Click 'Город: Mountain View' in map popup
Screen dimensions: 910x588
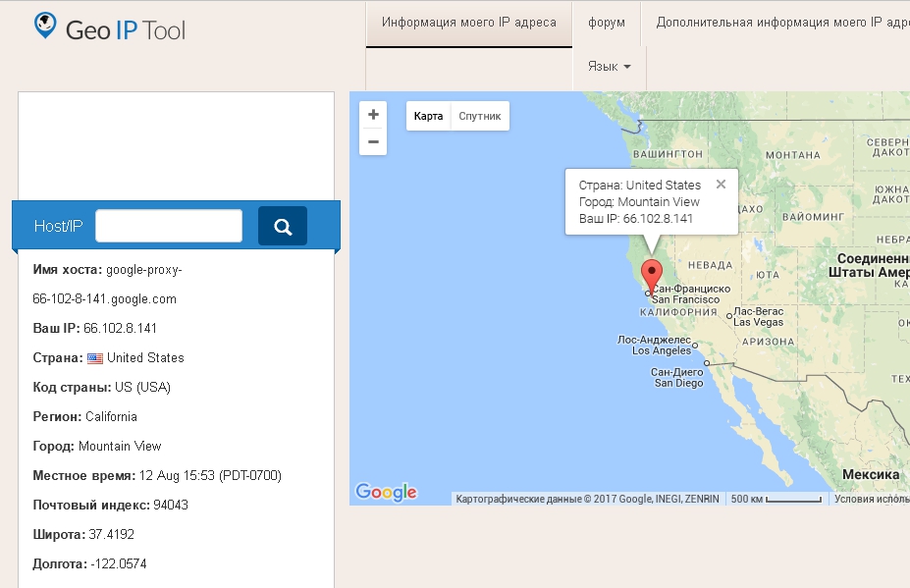click(639, 202)
